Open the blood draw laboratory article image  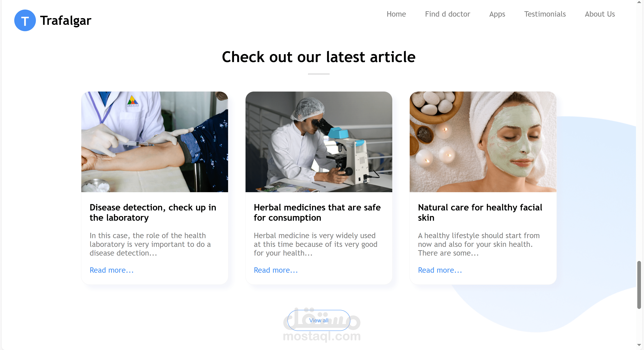[154, 142]
